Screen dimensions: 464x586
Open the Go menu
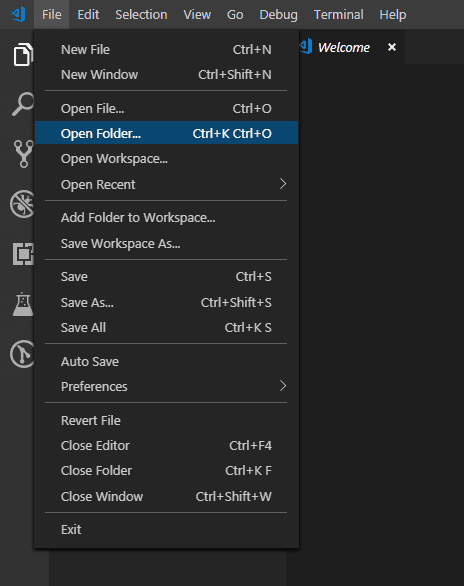[x=235, y=15]
